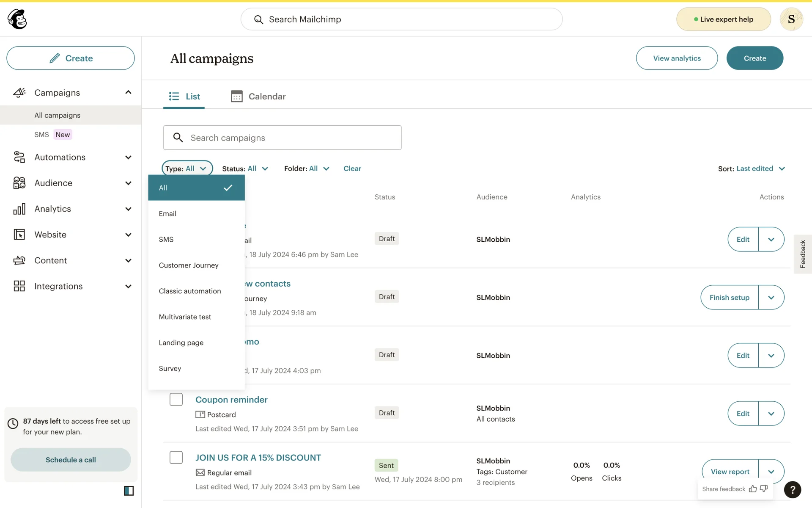Viewport: 812px width, 508px height.
Task: Click the View analytics button
Action: 676,58
